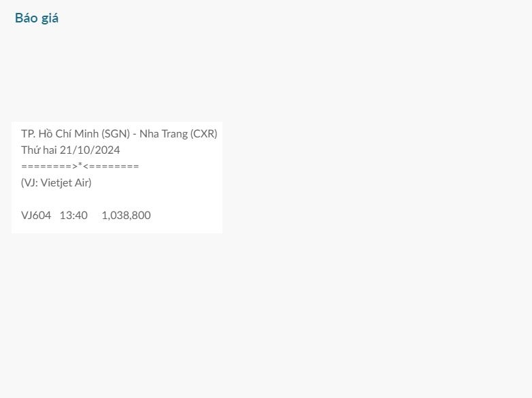The width and height of the screenshot is (532, 398).
Task: Click the date "21/10/2024"
Action: tap(90, 150)
